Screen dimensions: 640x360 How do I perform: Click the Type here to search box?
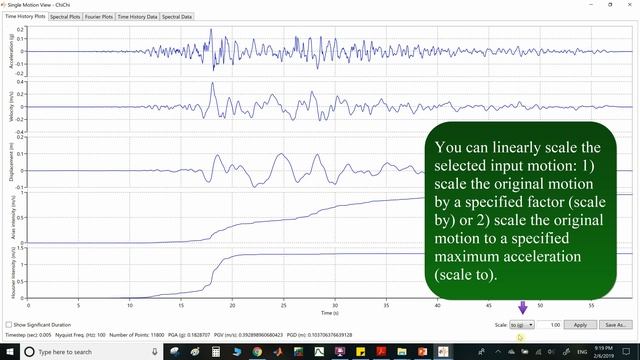pos(92,352)
